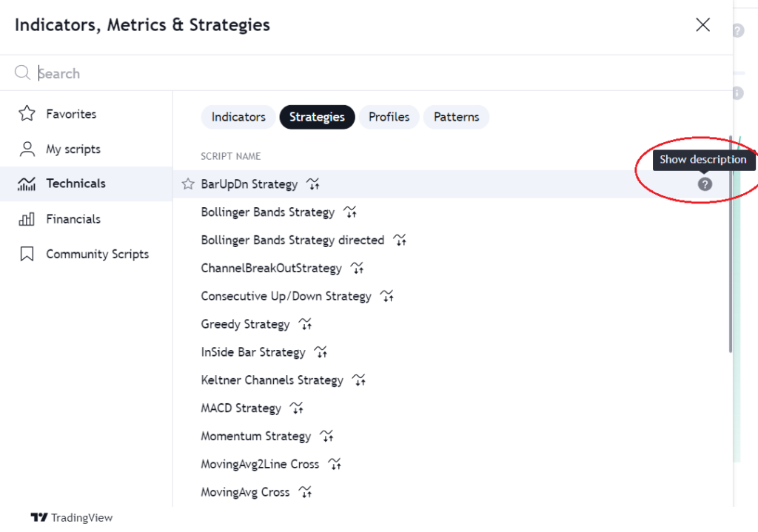The height and width of the screenshot is (532, 758).
Task: Click the Community Scripts bookmark icon
Action: pyautogui.click(x=26, y=253)
